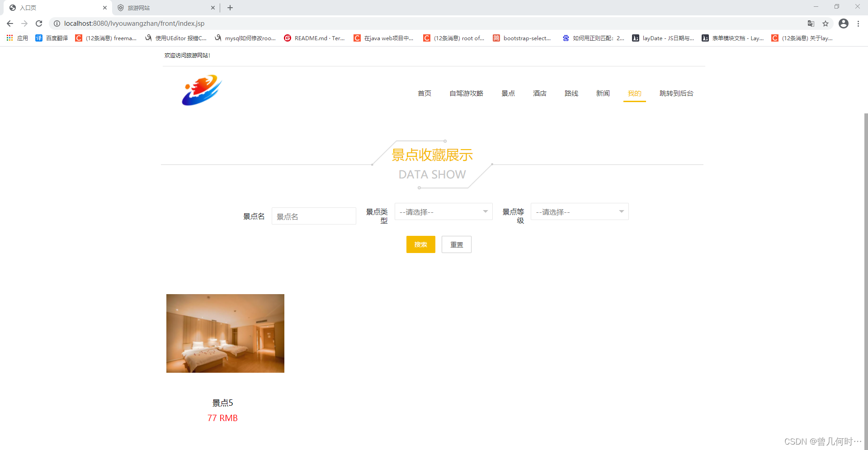
Task: Open the 如何用正则匹配 bookmark
Action: click(593, 38)
